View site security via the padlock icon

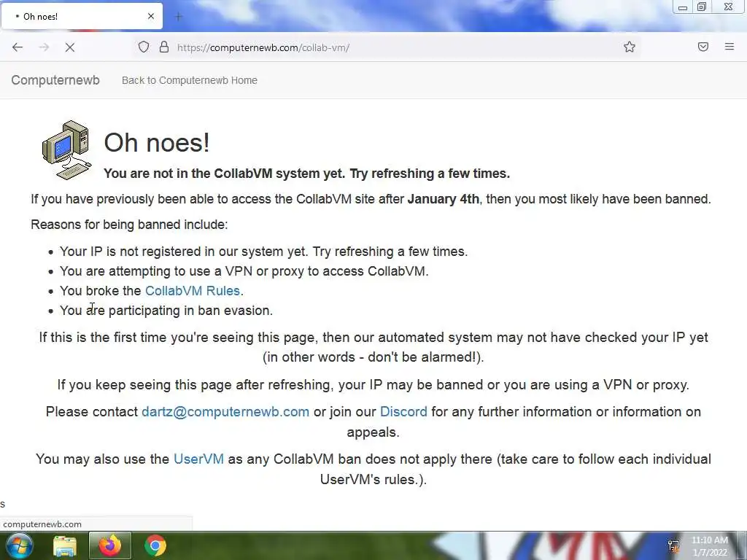coord(164,47)
